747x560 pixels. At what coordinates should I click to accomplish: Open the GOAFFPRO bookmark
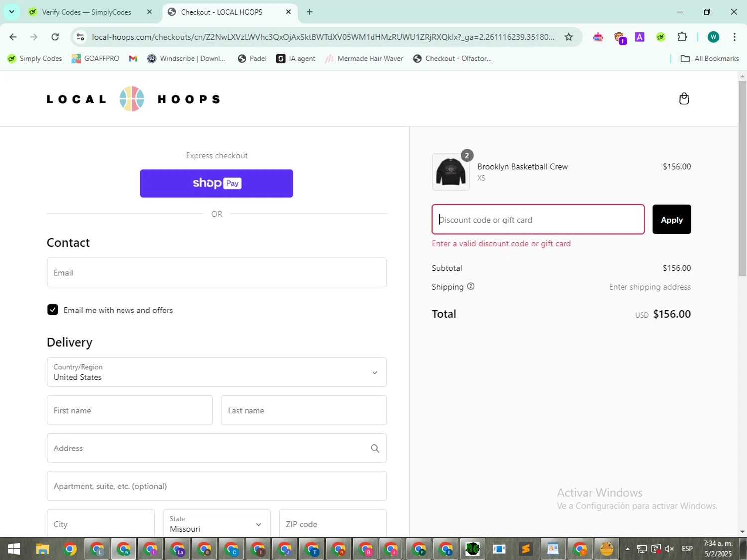click(x=95, y=58)
